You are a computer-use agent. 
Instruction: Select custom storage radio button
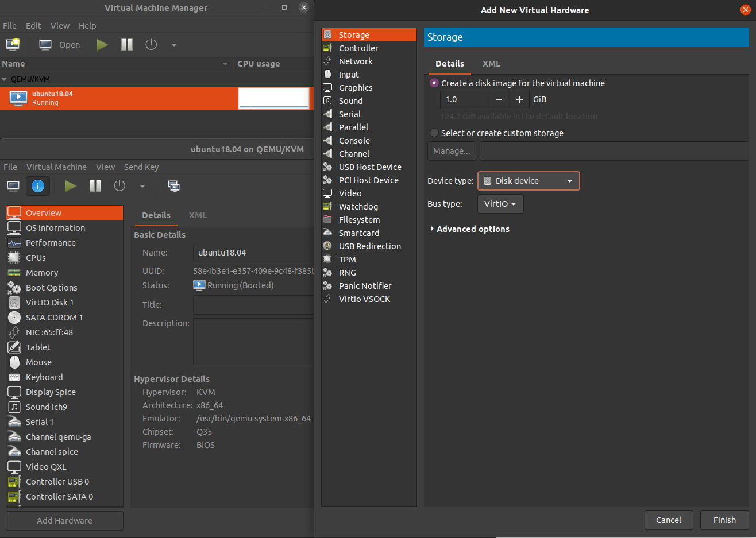(434, 133)
